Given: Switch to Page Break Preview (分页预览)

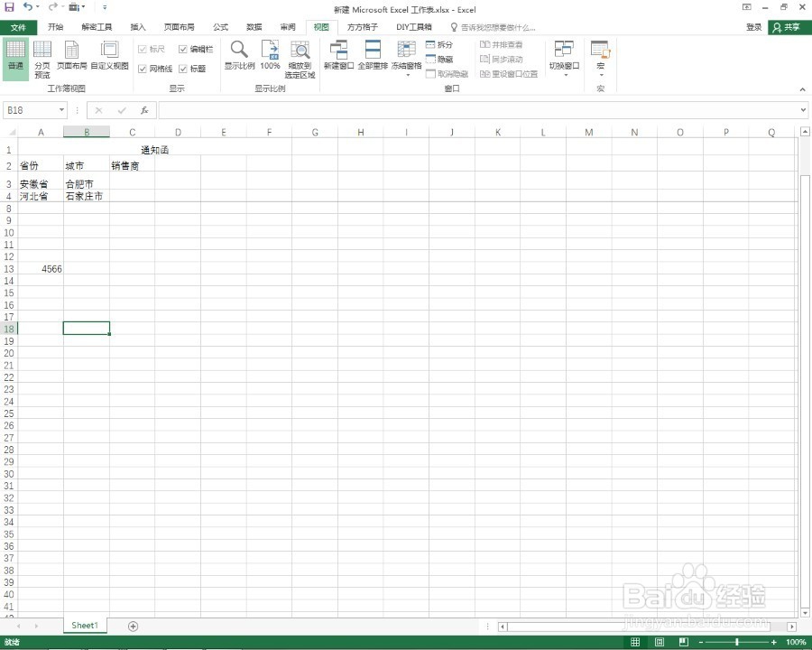Looking at the screenshot, I should coord(42,59).
